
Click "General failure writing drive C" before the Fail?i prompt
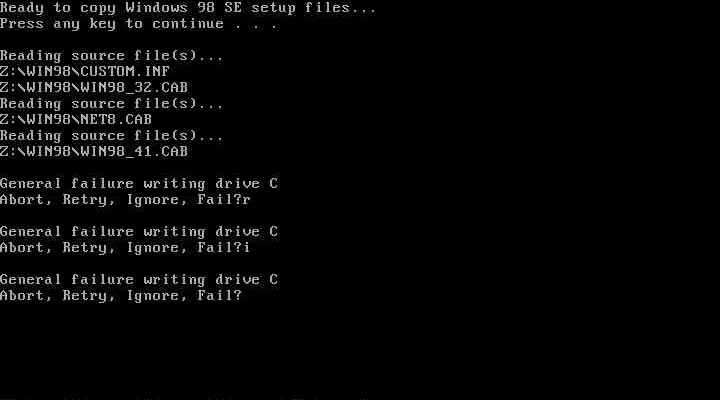click(139, 232)
